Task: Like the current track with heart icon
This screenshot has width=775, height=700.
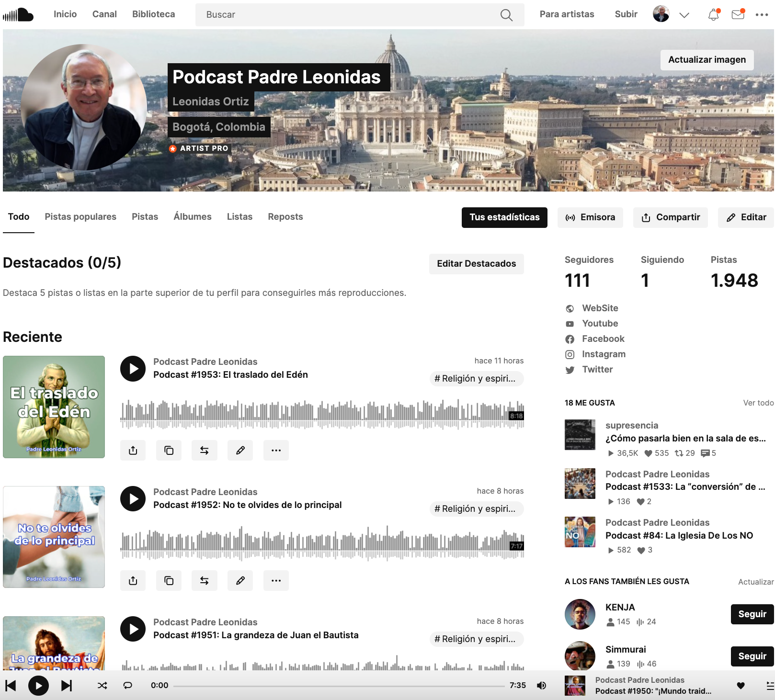Action: click(x=741, y=686)
